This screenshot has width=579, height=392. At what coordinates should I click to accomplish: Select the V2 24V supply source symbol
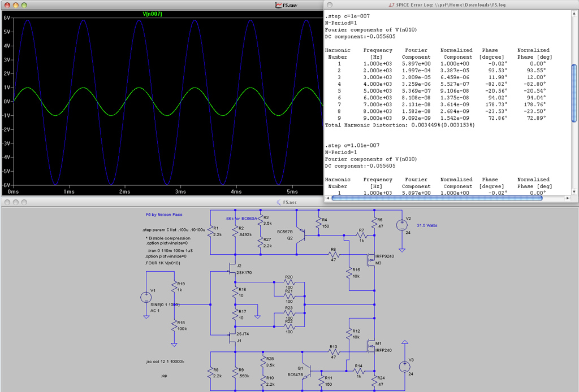click(x=402, y=225)
